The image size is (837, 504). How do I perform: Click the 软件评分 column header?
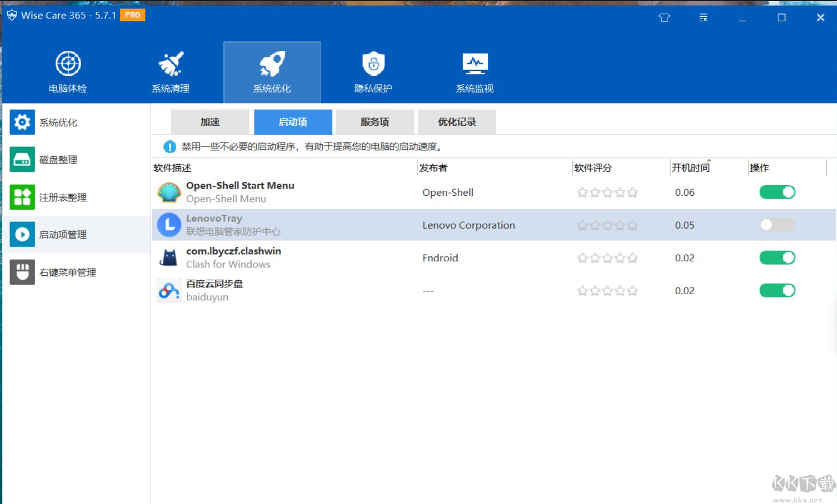click(x=593, y=167)
